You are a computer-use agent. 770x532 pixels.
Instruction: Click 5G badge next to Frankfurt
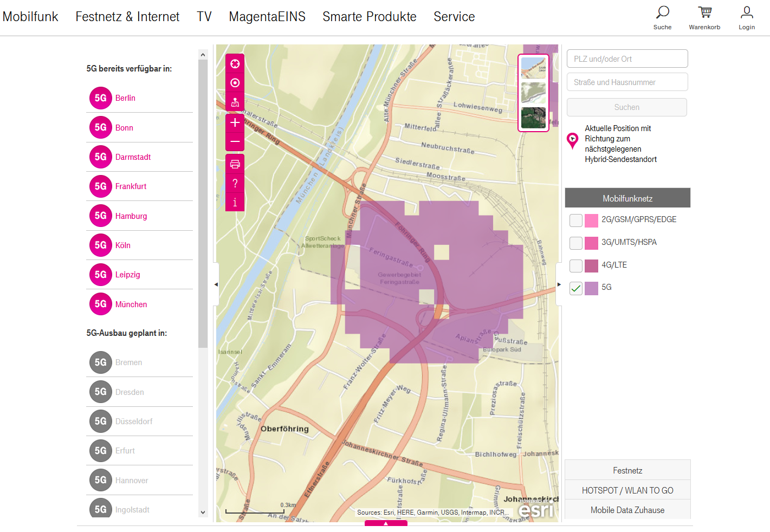101,186
